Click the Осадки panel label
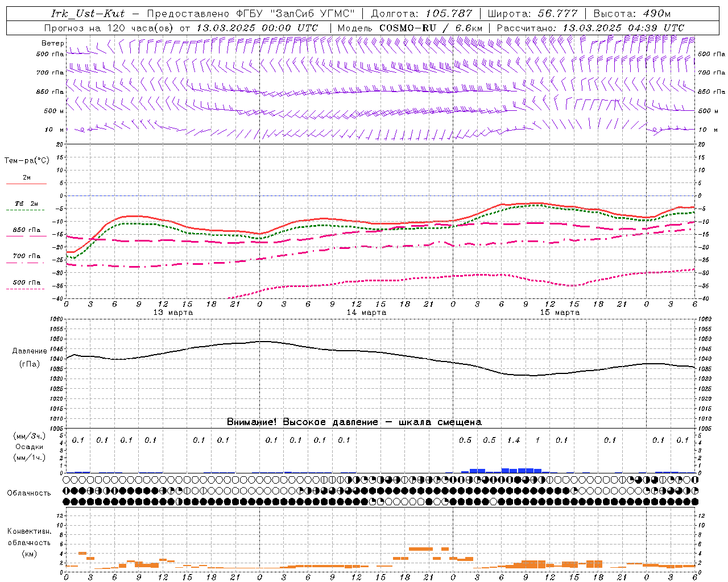Image resolution: width=728 pixels, height=582 pixels. [30, 447]
